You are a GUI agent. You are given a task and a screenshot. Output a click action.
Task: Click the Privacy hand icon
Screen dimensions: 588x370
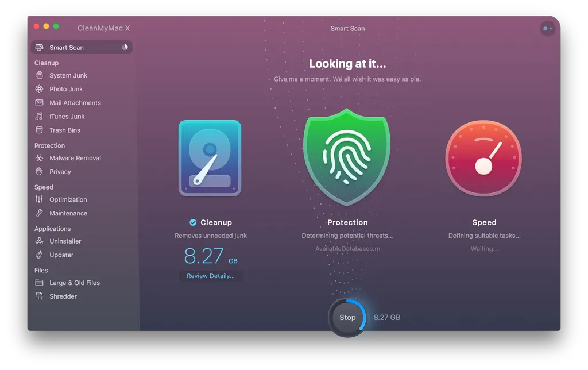point(39,171)
